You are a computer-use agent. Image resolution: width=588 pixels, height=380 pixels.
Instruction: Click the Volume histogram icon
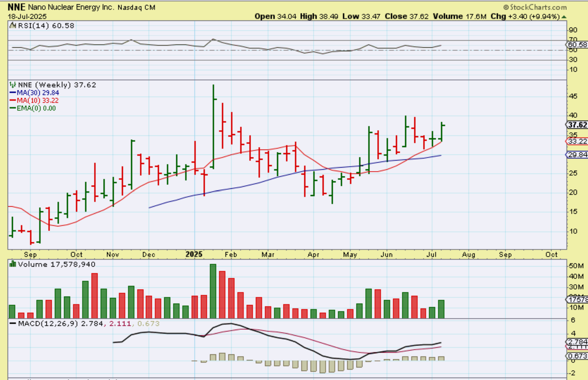click(x=13, y=264)
